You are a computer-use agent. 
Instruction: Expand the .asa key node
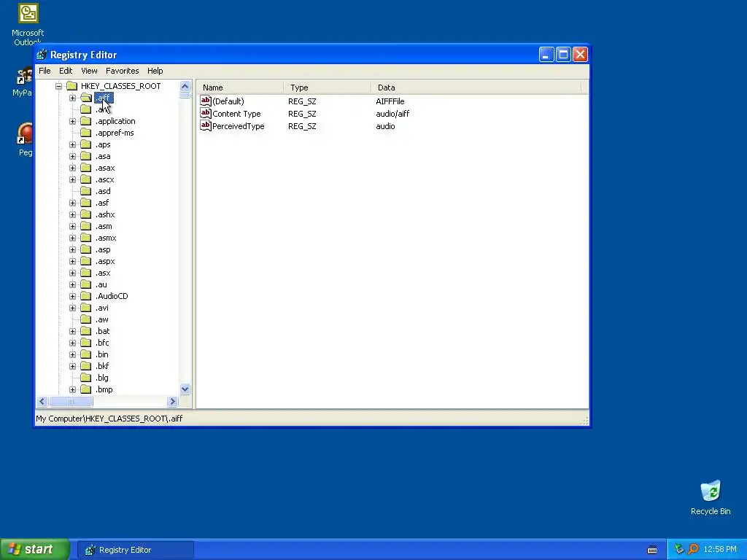(72, 156)
